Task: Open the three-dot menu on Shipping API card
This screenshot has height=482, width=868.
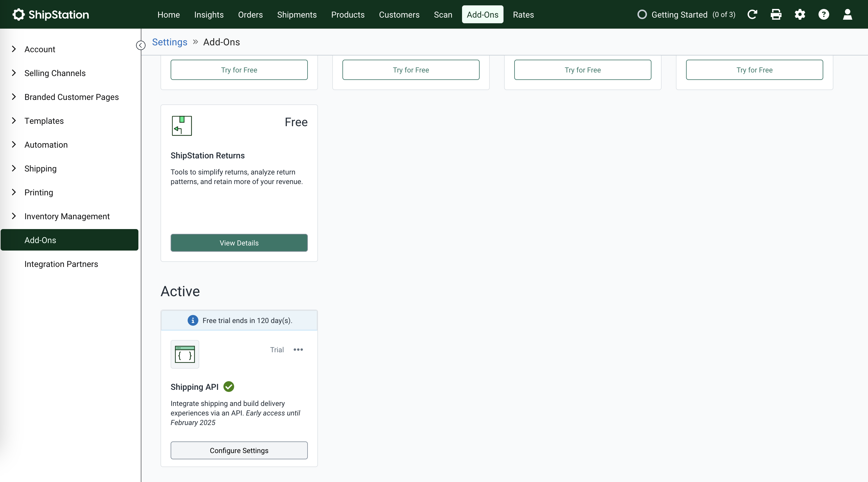Action: pyautogui.click(x=298, y=349)
